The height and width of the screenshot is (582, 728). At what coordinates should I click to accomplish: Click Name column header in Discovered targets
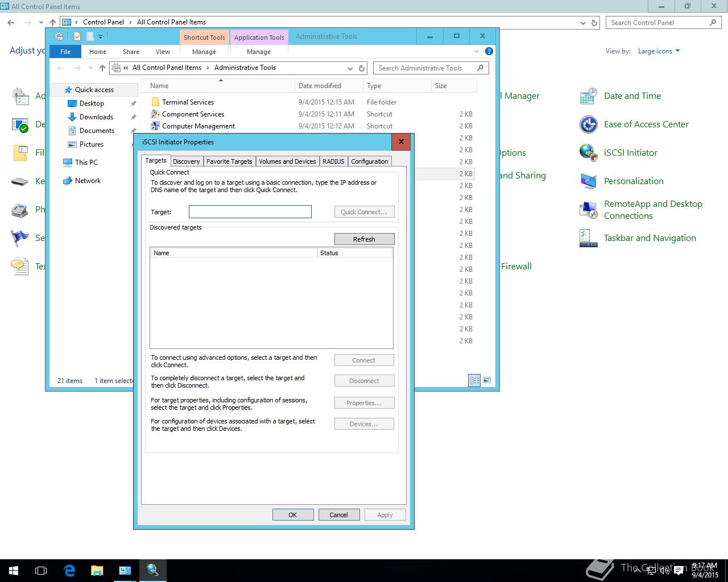tap(234, 253)
